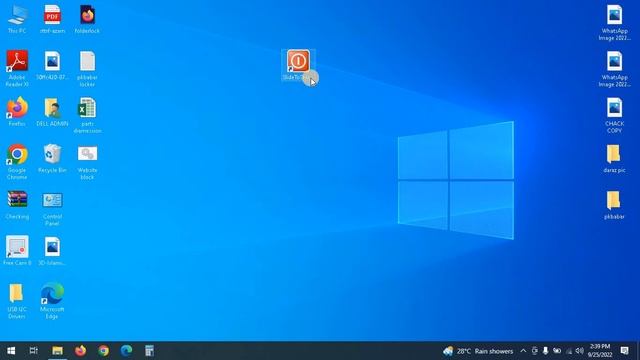This screenshot has height=360, width=640.
Task: Select the Microsoft Edge desktop shortcut
Action: coord(52,301)
